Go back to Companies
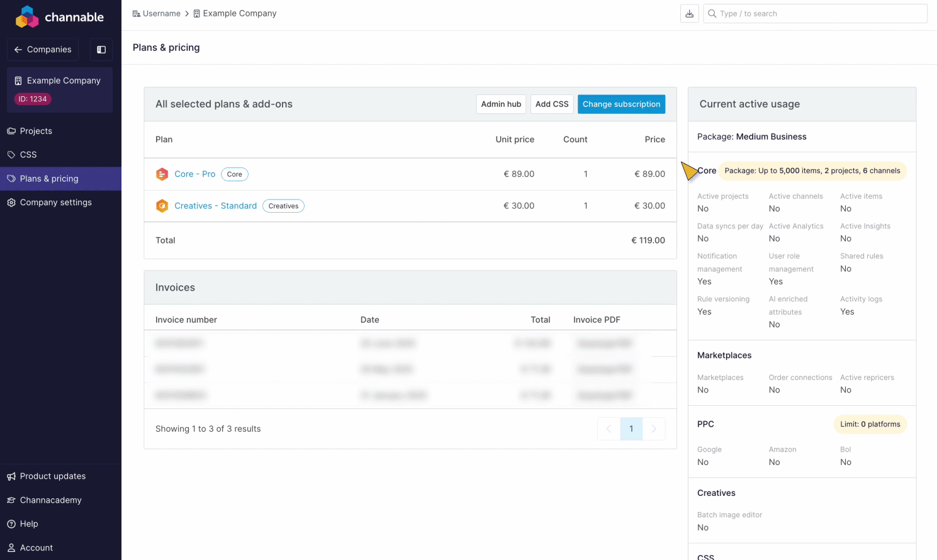Image resolution: width=937 pixels, height=560 pixels. coord(43,50)
